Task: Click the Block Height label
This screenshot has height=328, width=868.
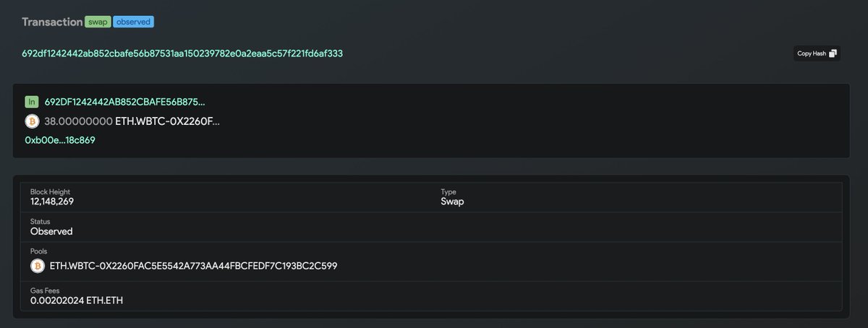Action: (x=50, y=191)
